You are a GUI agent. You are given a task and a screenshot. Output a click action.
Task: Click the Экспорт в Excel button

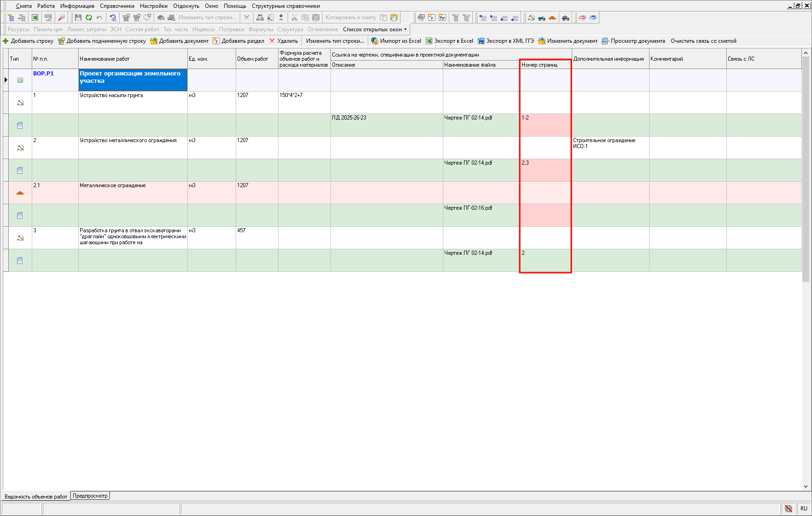(x=449, y=41)
